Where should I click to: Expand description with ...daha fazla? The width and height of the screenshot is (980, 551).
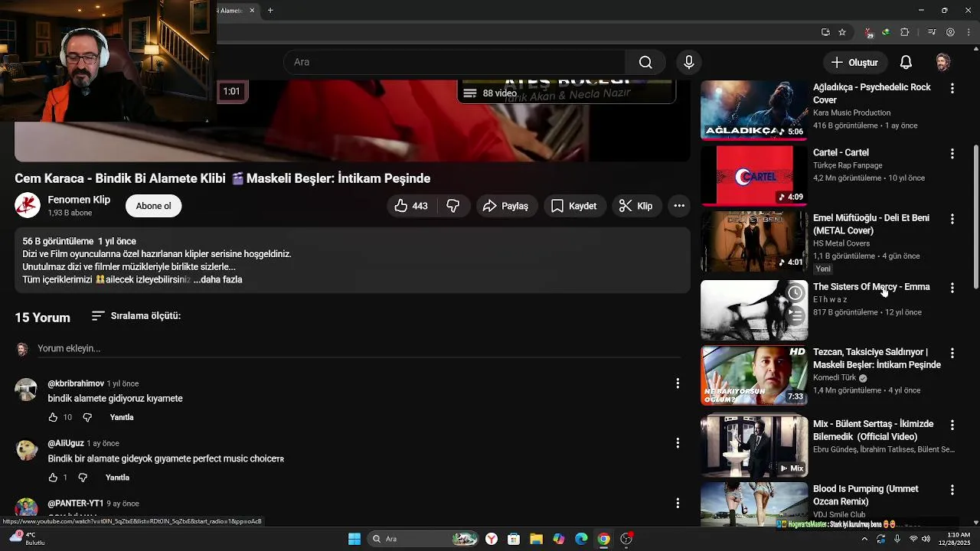[x=218, y=280]
